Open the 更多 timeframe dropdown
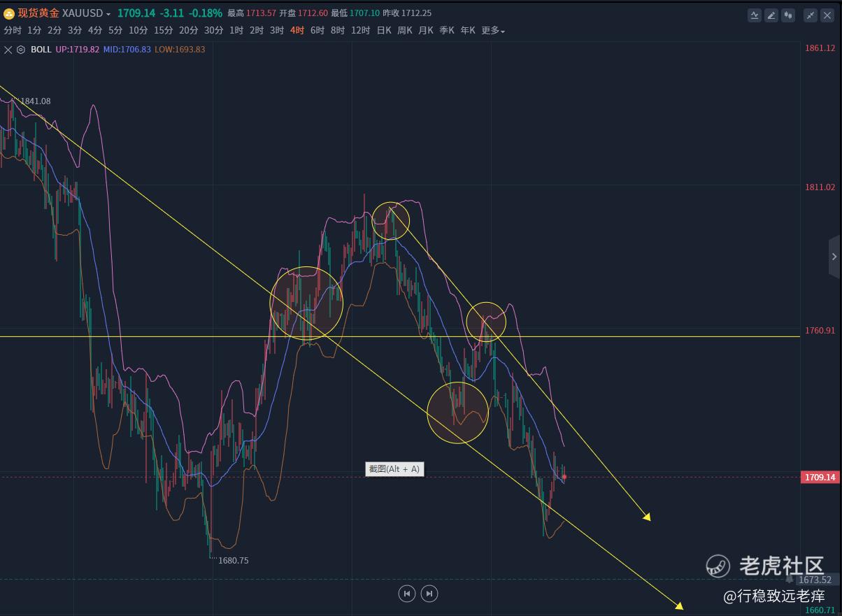The height and width of the screenshot is (616, 842). 493,31
